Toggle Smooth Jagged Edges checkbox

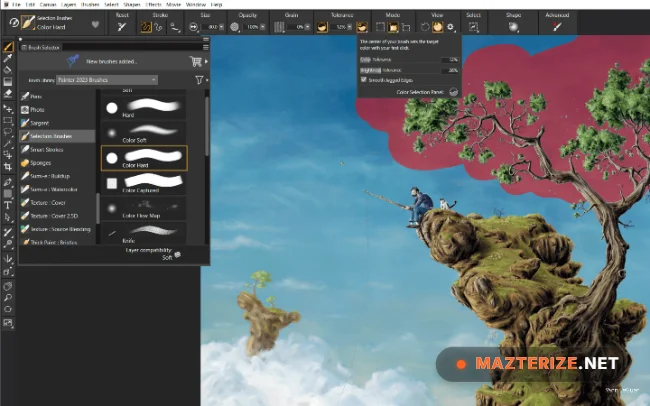364,80
